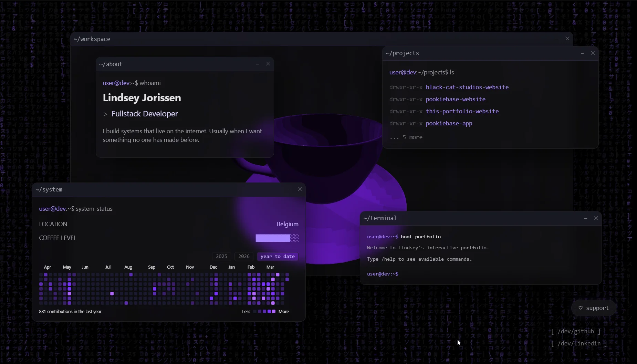Open this-portfolio-website directory entry
Image resolution: width=637 pixels, height=364 pixels.
(462, 111)
